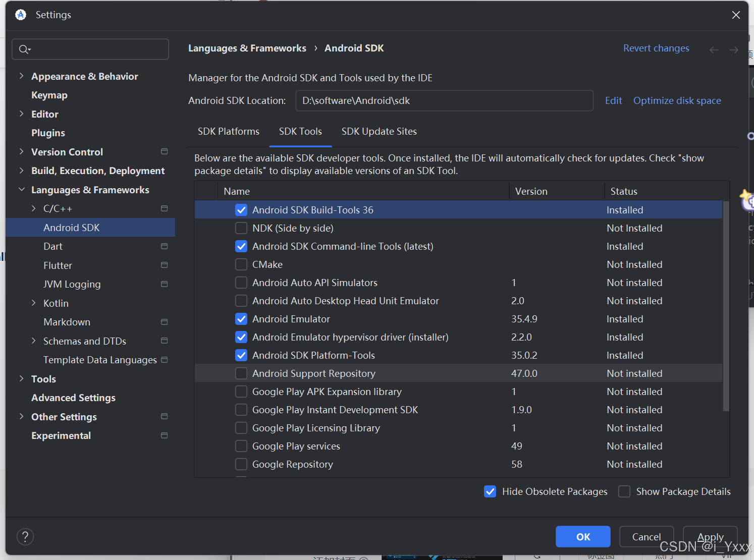754x560 pixels.
Task: Click the search magnifier icon in settings search
Action: 24,49
